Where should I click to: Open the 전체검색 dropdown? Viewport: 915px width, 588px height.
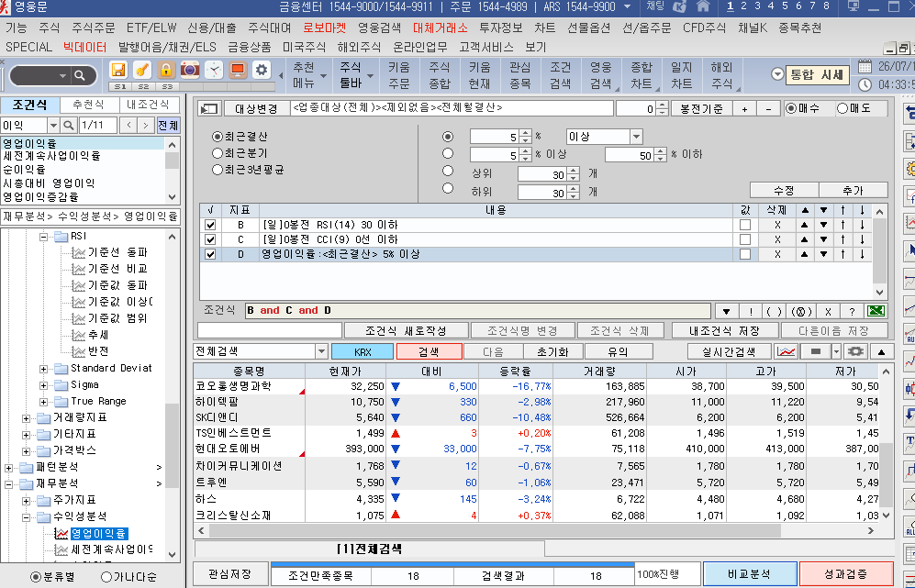click(x=321, y=351)
